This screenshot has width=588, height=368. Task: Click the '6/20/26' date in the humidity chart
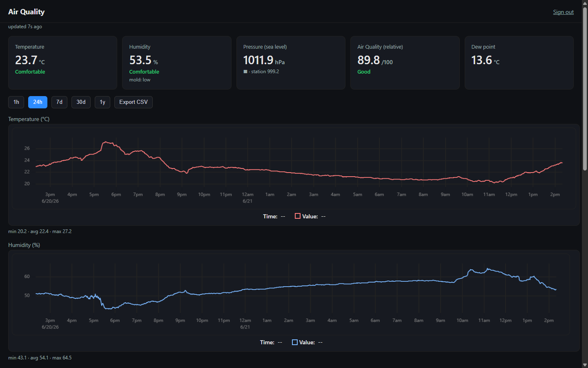[50, 327]
